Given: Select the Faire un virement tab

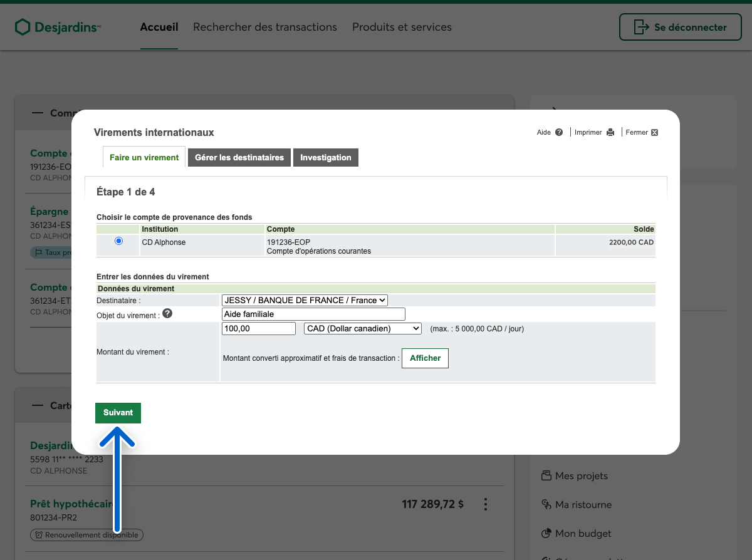Looking at the screenshot, I should click(x=144, y=158).
